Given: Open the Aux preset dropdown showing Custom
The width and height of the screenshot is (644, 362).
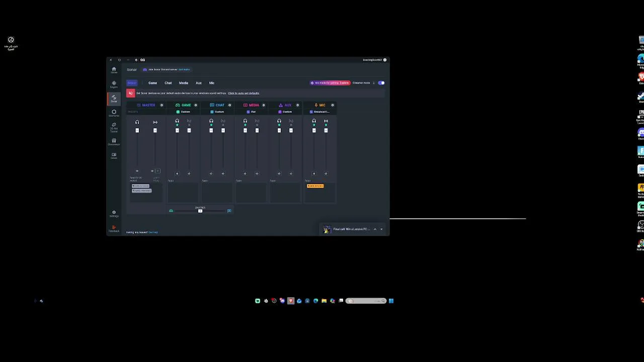Looking at the screenshot, I should [285, 112].
